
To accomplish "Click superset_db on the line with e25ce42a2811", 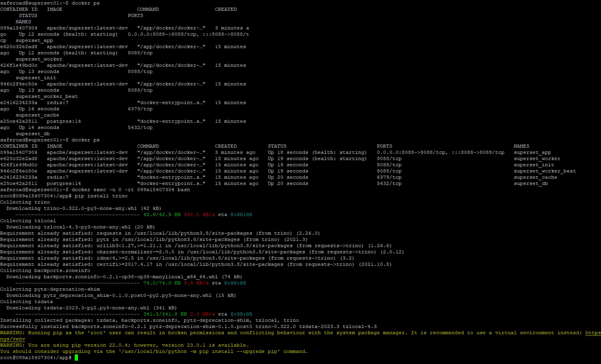I will click(531, 184).
